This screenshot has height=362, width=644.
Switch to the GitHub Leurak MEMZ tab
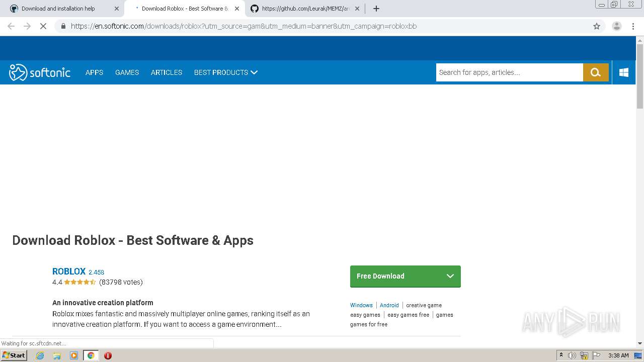point(305,9)
